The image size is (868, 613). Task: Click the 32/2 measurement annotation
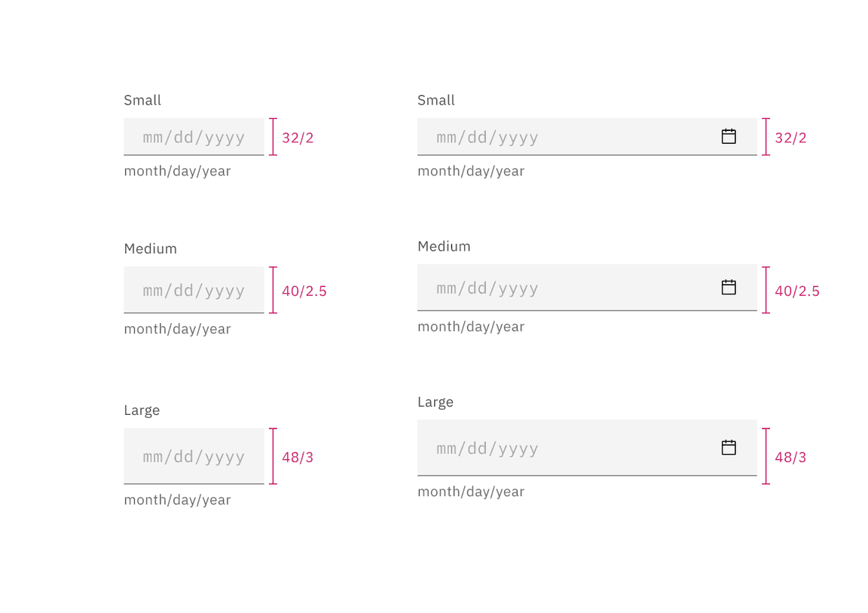pos(298,137)
